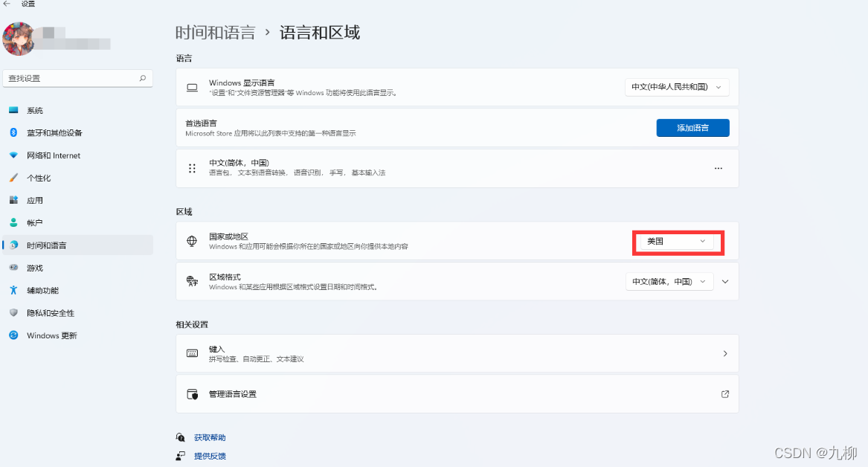Click the 中文(简体，中国) language entry text

tap(239, 163)
